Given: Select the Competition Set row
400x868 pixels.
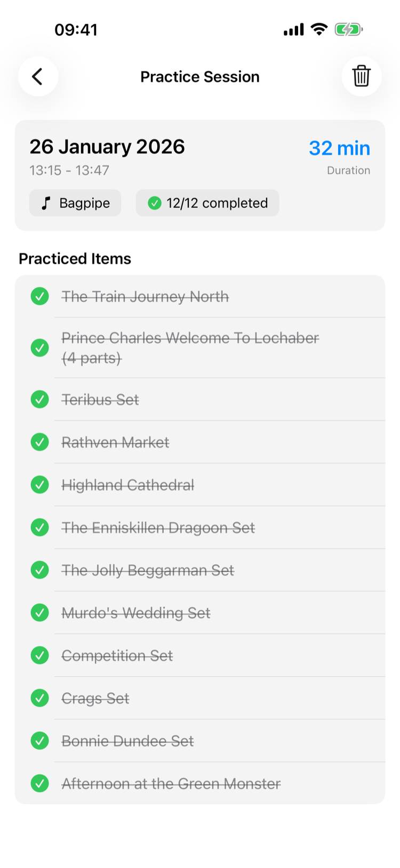Looking at the screenshot, I should 117,655.
